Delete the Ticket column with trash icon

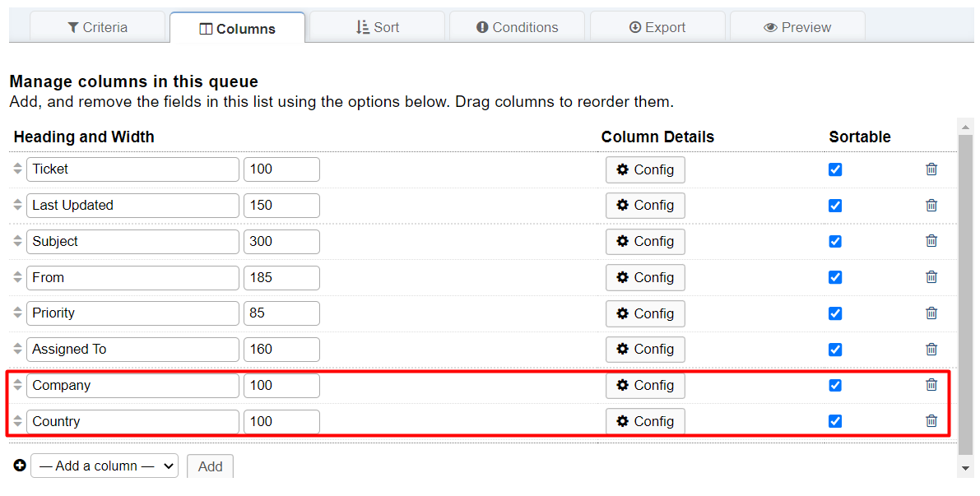point(931,169)
